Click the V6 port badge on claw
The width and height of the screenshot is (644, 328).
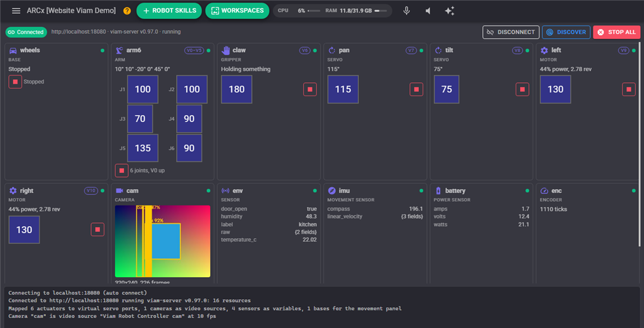tap(304, 50)
